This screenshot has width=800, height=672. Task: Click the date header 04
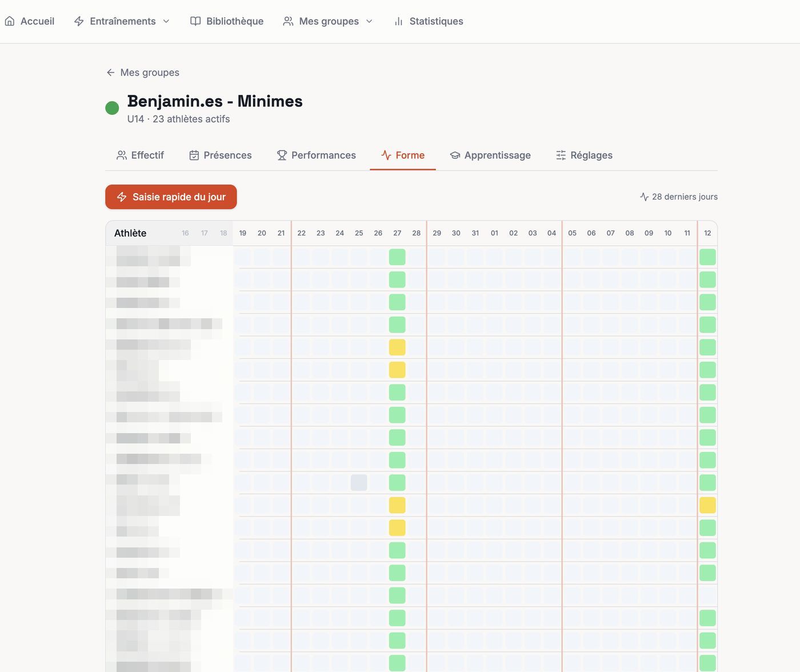(x=551, y=233)
